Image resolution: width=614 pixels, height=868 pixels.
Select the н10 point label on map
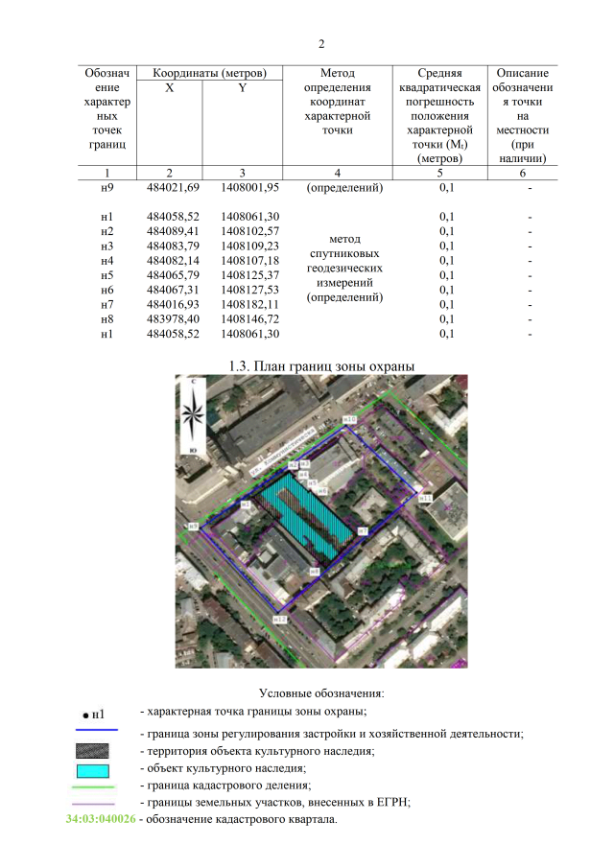point(350,420)
